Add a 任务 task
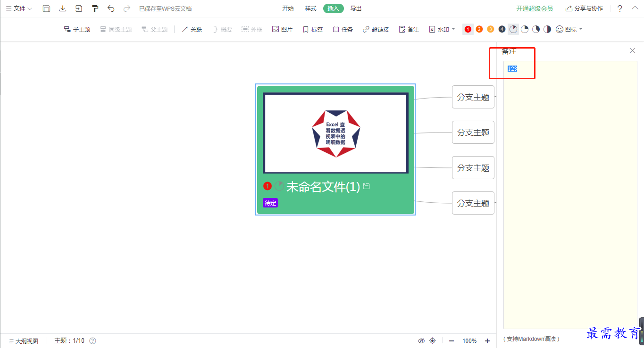This screenshot has height=348, width=644. 343,29
